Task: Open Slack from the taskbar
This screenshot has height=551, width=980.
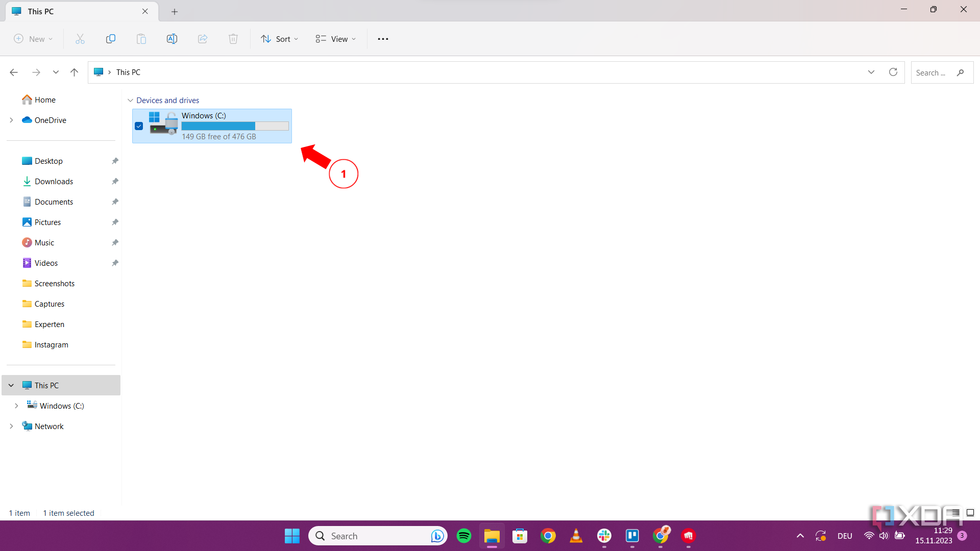Action: click(x=604, y=536)
